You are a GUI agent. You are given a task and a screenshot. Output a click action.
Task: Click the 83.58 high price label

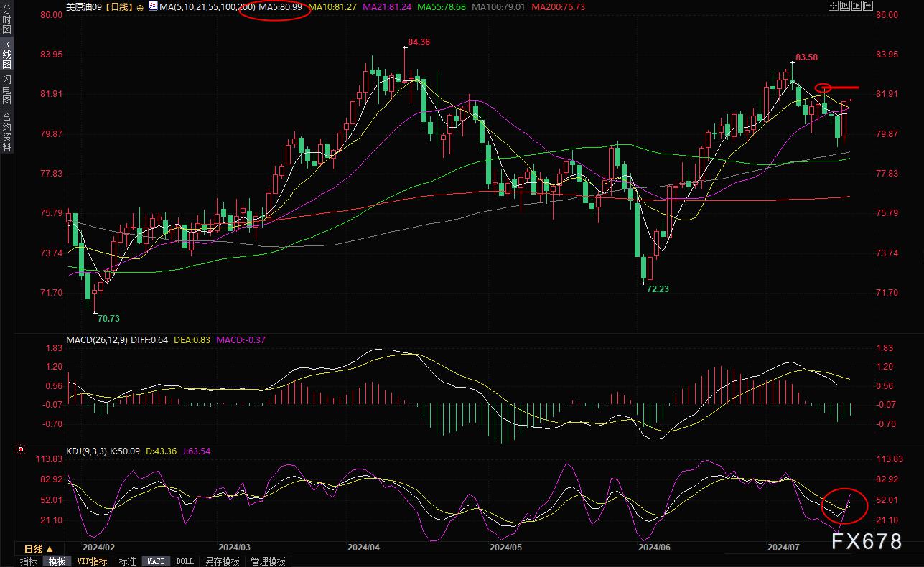[807, 57]
